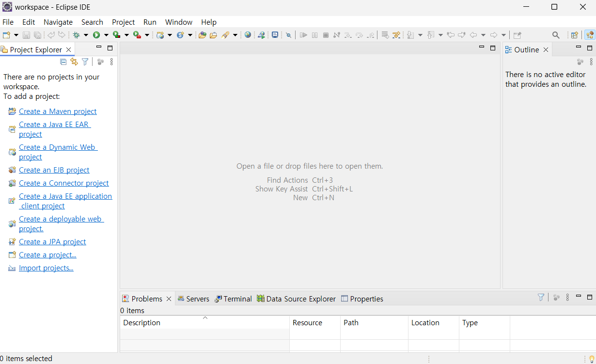
Task: Click the Coverage run icon
Action: pos(116,35)
